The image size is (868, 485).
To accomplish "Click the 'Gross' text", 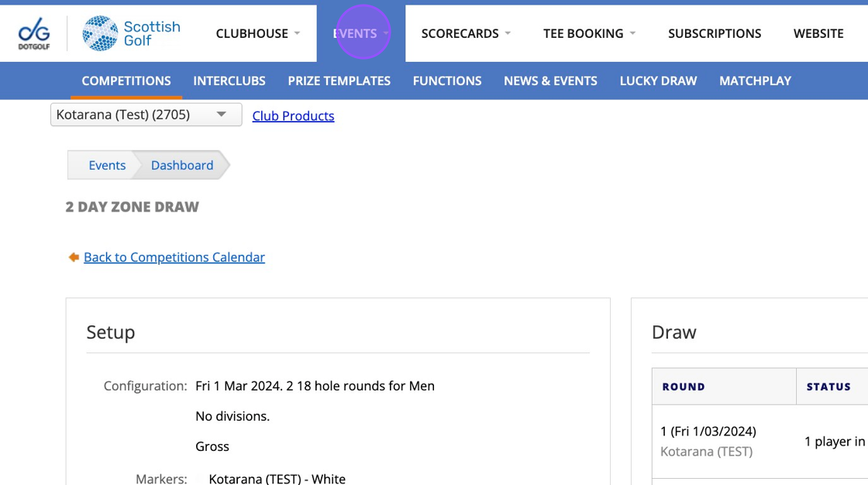I will click(212, 446).
